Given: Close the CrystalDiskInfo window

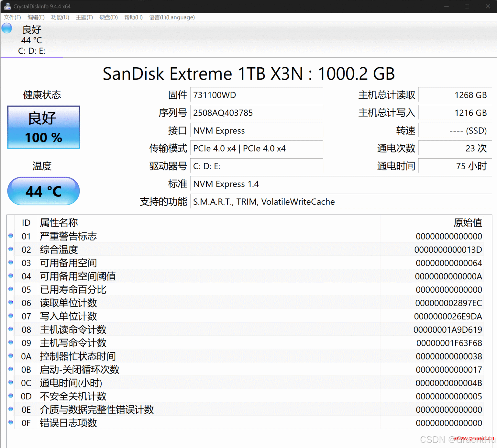Looking at the screenshot, I should 488,6.
